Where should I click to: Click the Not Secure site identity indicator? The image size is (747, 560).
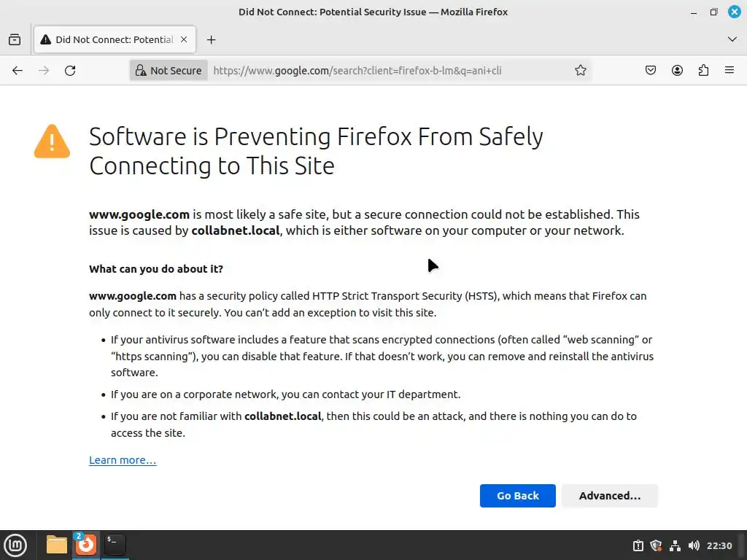(169, 71)
